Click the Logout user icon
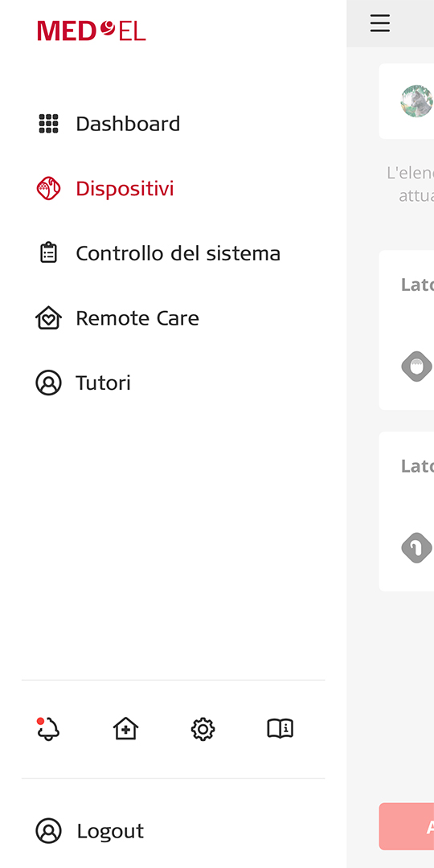434x868 pixels. (49, 831)
